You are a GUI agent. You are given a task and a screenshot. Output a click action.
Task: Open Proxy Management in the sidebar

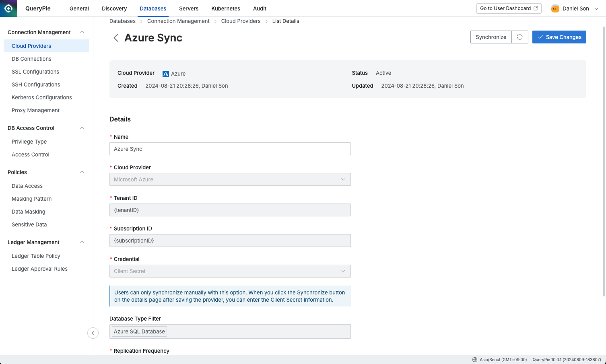tap(46, 110)
